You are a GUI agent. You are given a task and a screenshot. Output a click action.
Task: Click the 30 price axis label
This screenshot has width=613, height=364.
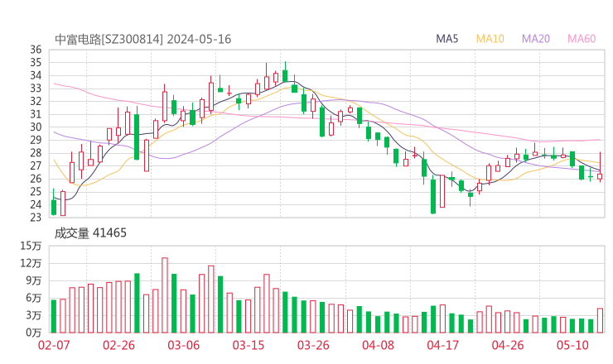[x=36, y=127]
